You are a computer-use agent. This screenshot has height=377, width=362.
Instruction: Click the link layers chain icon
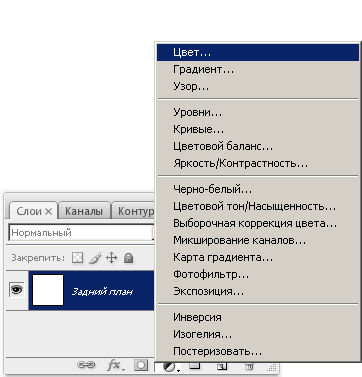(86, 365)
